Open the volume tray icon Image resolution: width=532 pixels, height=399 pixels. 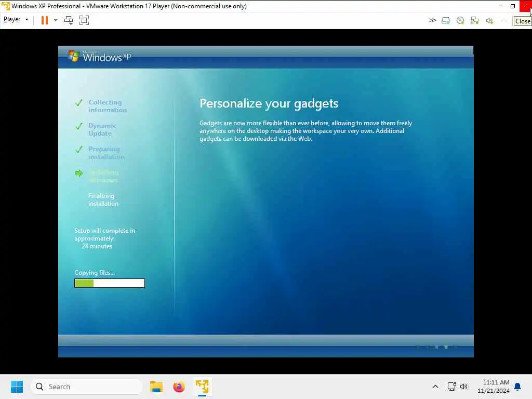pos(464,387)
